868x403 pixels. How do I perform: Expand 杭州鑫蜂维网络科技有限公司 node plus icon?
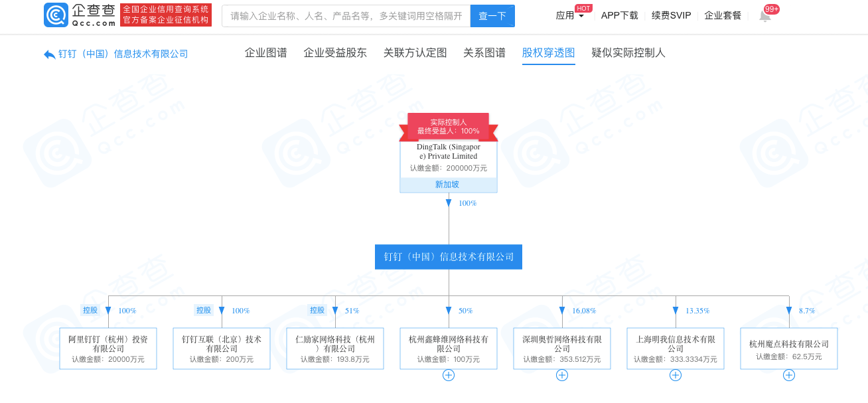click(449, 375)
